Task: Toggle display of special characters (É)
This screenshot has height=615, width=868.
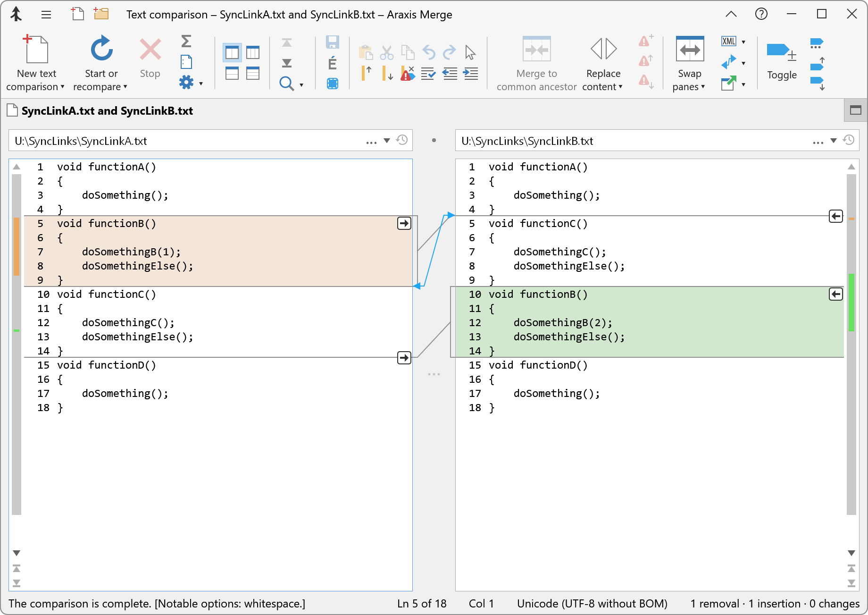Action: click(x=332, y=62)
